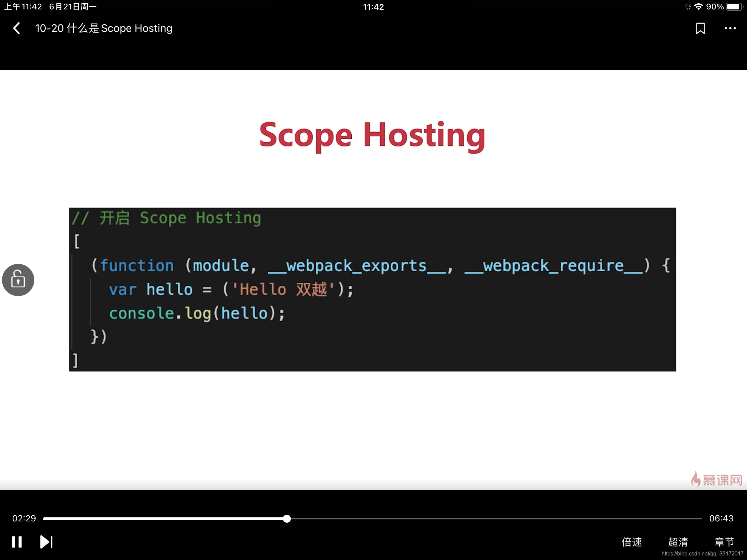Click the blog.csdn.net URL text
The height and width of the screenshot is (560, 747).
[x=702, y=554]
